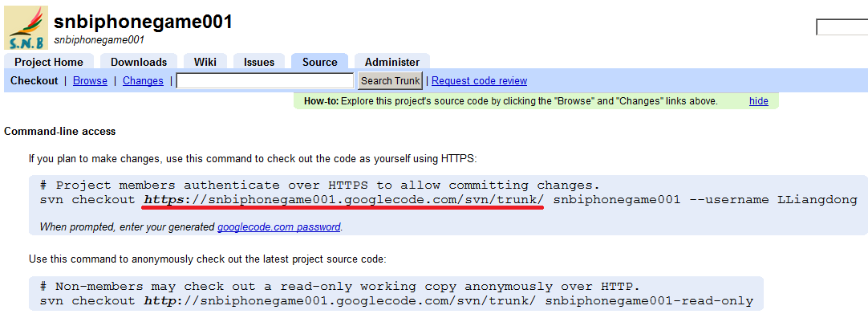
Task: Click the read-only HTTP checkout URL
Action: tap(340, 301)
